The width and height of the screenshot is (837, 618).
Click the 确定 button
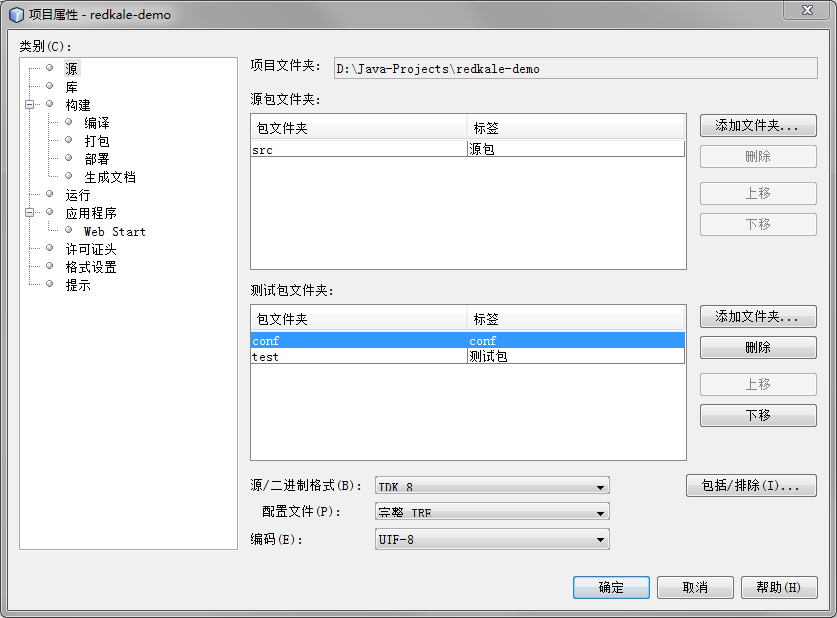611,588
